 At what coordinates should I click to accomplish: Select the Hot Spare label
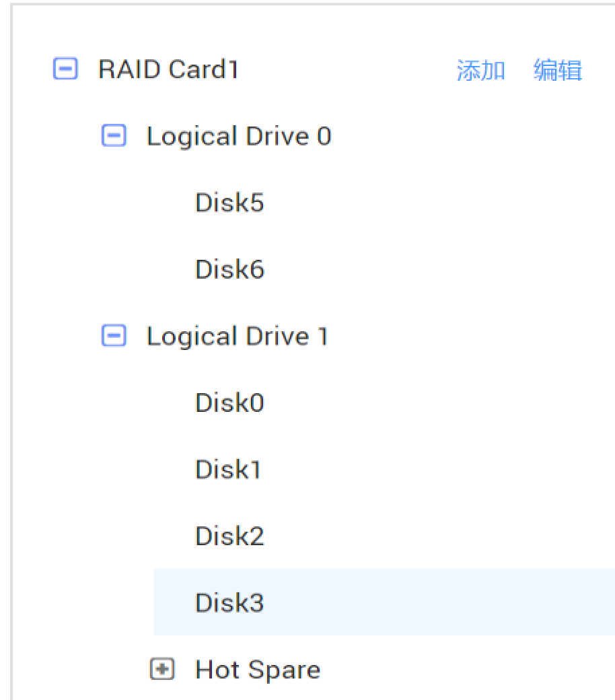click(x=258, y=670)
